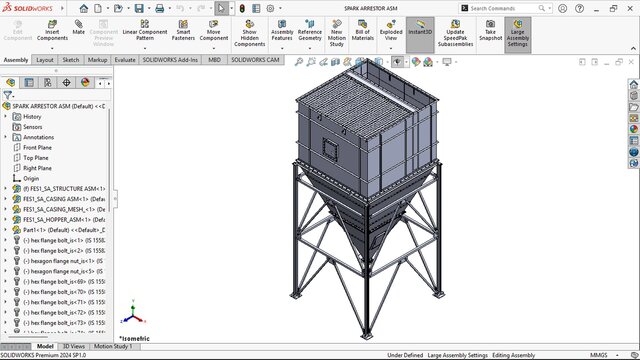Toggle Instant3D mode

[420, 35]
